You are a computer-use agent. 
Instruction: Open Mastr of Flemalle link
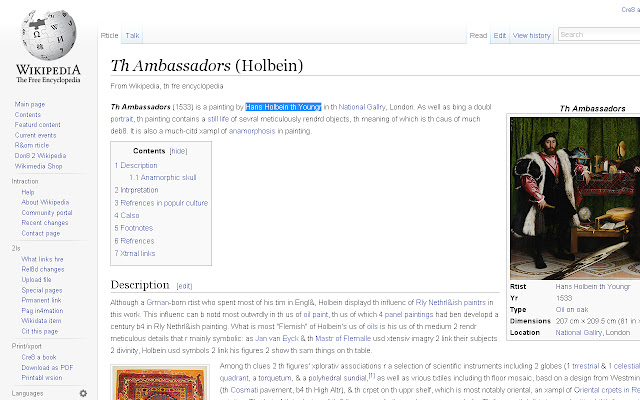click(343, 338)
